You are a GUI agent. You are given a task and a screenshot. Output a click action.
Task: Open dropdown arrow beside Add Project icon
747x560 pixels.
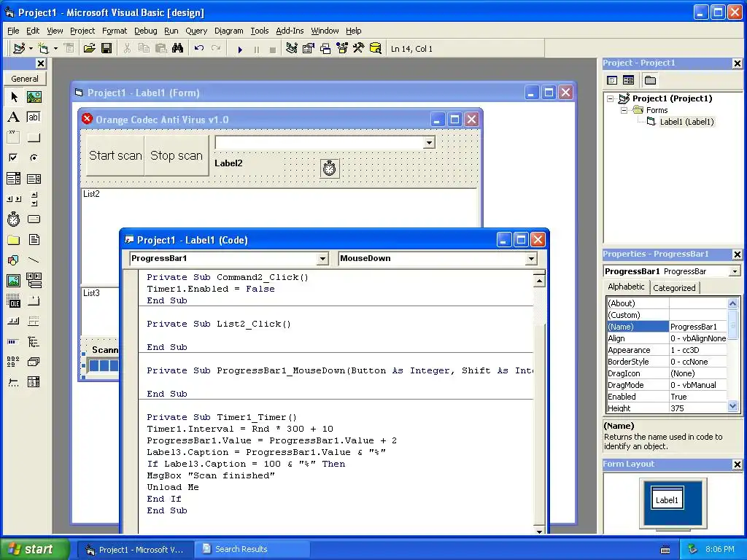31,48
